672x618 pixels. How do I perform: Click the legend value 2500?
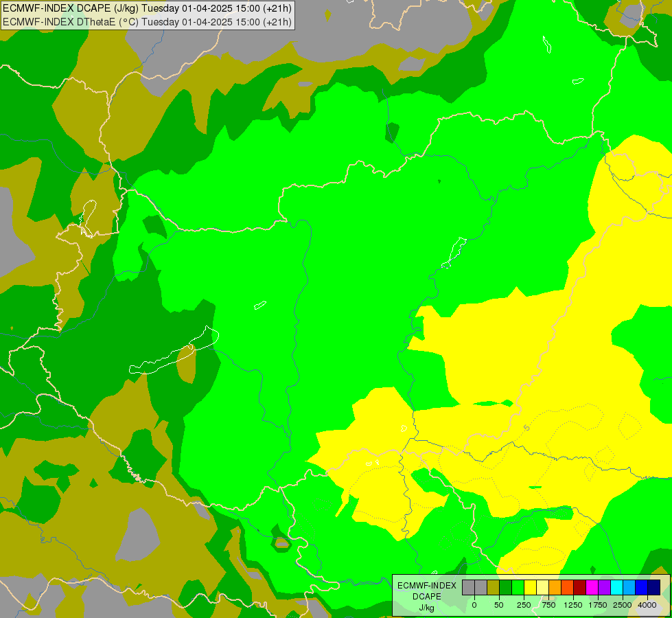pyautogui.click(x=623, y=605)
